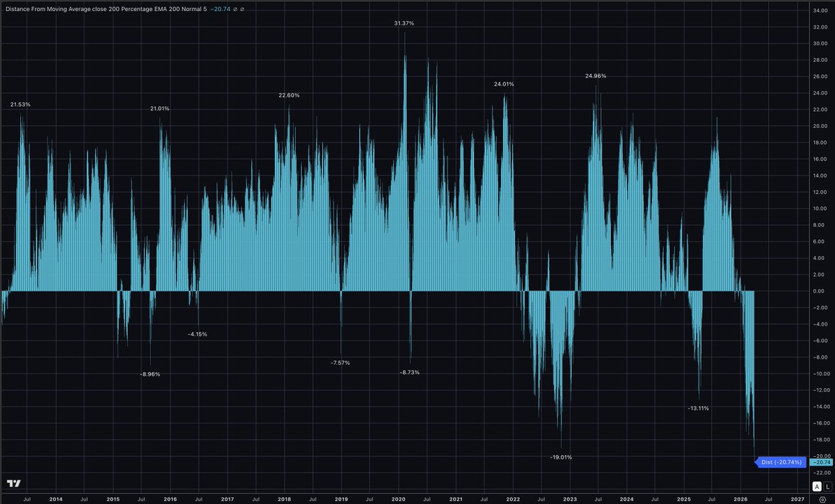Click 10.00 on the price scale

pos(822,209)
